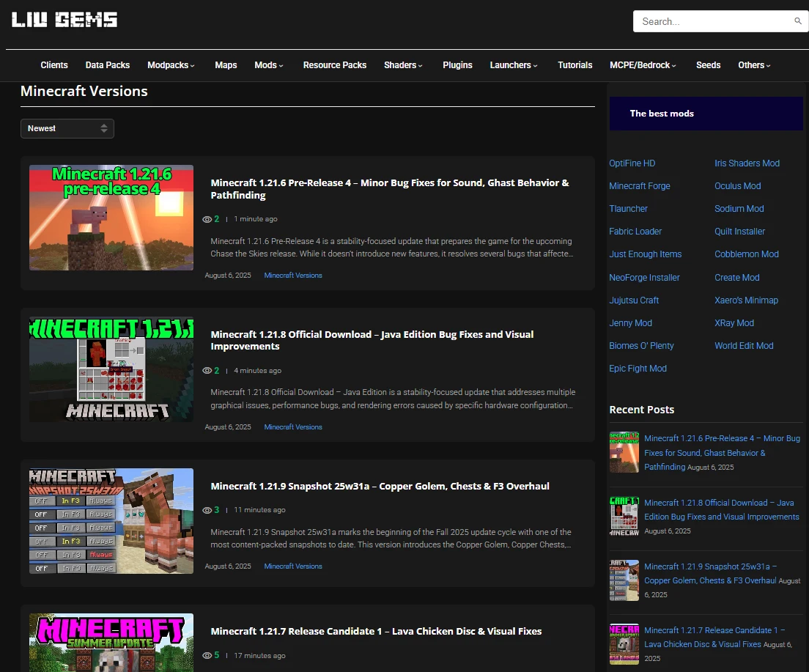Click the small recent post thumbnail for 1.21.7 Release Candidate
Screen dimensions: 809x672
[x=624, y=643]
